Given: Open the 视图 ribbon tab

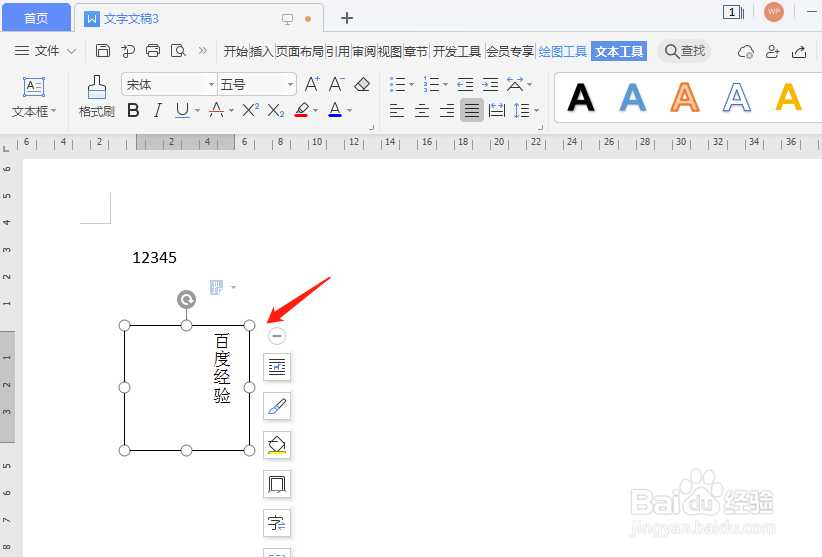Looking at the screenshot, I should click(x=390, y=51).
